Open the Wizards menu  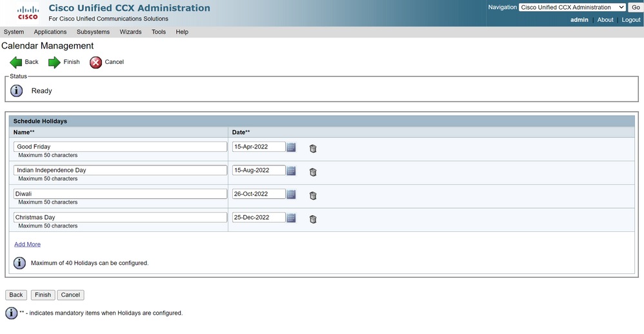130,32
